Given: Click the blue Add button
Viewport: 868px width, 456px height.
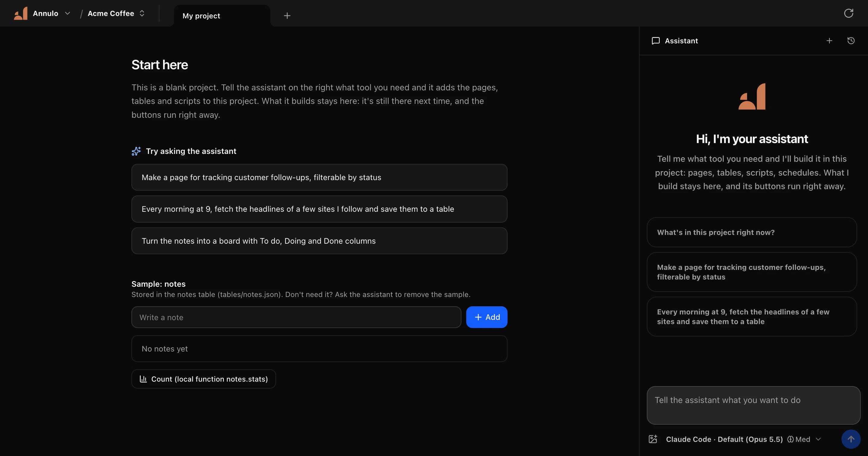Looking at the screenshot, I should pos(486,317).
